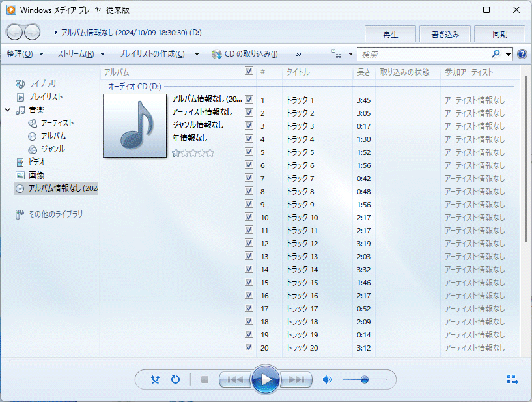This screenshot has height=402, width=532.
Task: Click the Windows Media Player title icon
Action: (11, 10)
